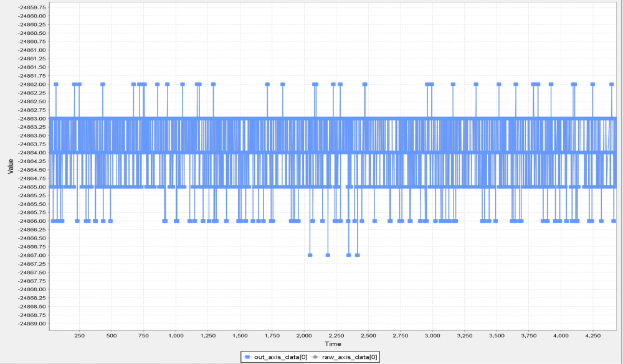Toggle visibility of out_axis_data[0] series
Viewport: 623px width, 364px height.
tap(280, 357)
